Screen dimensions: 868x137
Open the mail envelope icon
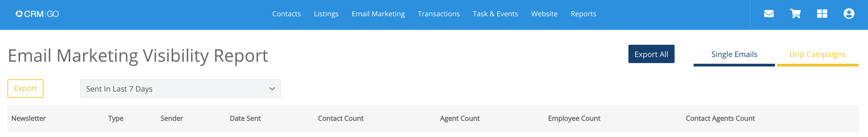(769, 14)
